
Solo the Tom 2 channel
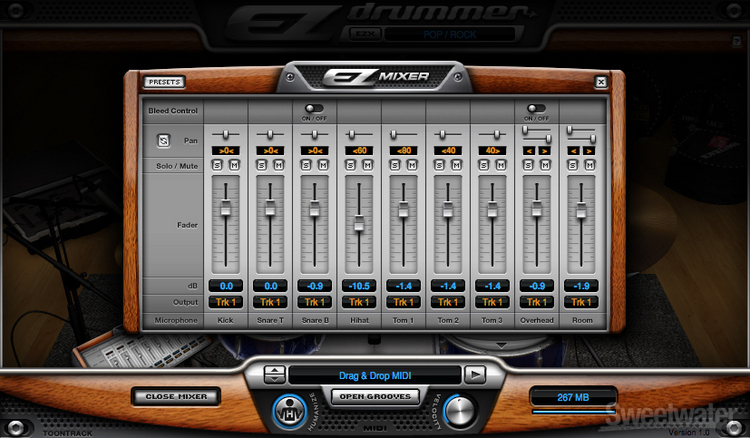[440, 165]
